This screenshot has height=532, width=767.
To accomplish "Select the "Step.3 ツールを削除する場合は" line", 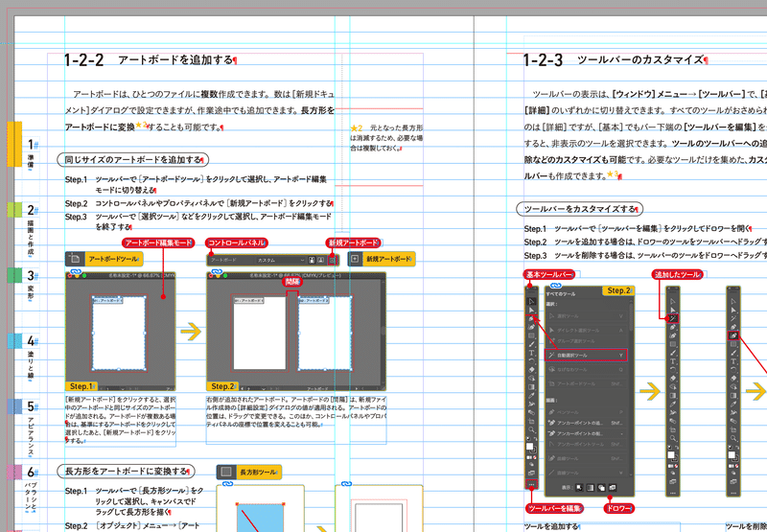I will [645, 256].
